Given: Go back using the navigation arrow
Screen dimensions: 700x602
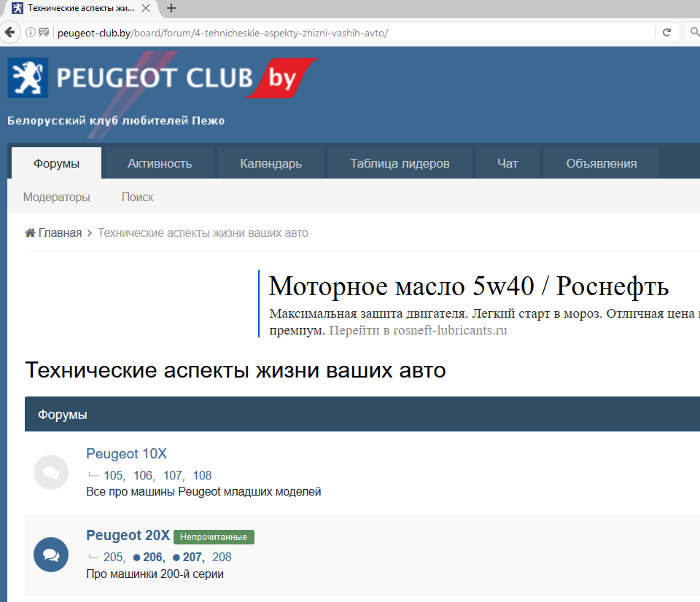Looking at the screenshot, I should pyautogui.click(x=9, y=32).
